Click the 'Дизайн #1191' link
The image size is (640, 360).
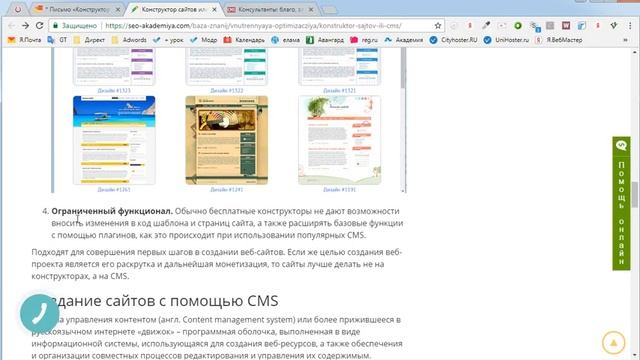tap(339, 190)
